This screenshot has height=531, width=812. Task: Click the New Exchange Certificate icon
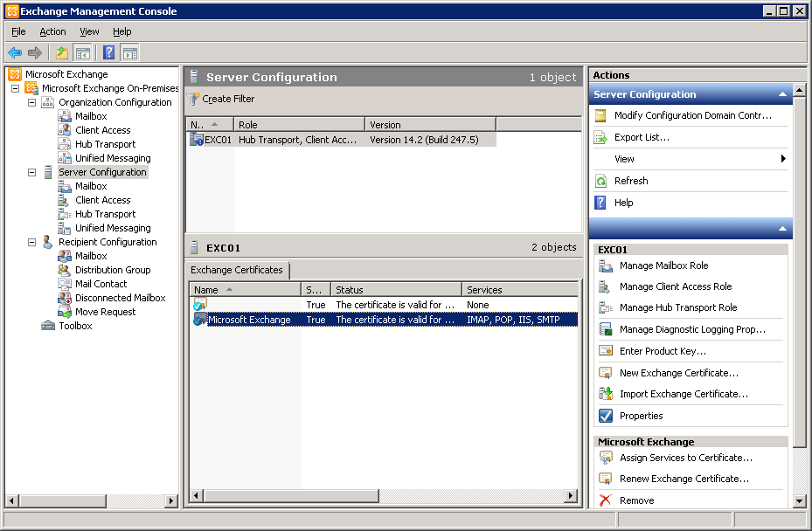(x=606, y=373)
